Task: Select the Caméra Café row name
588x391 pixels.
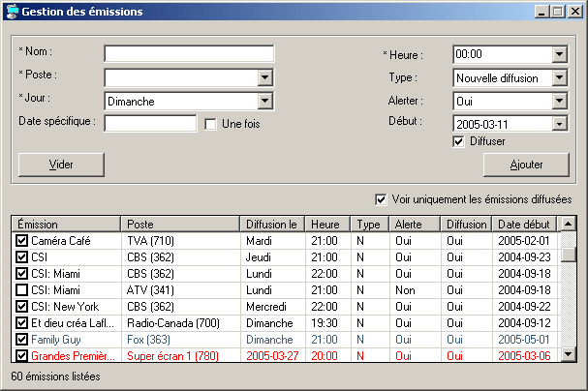Action: pos(61,240)
